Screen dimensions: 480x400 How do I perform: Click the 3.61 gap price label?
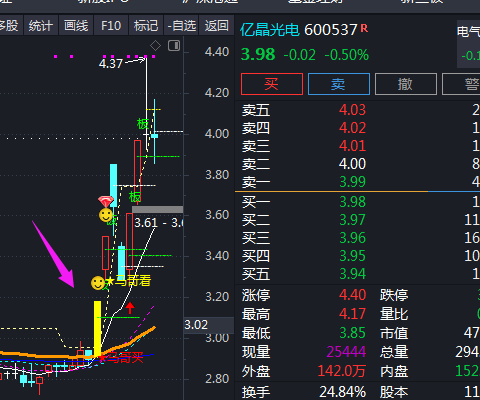[146, 223]
